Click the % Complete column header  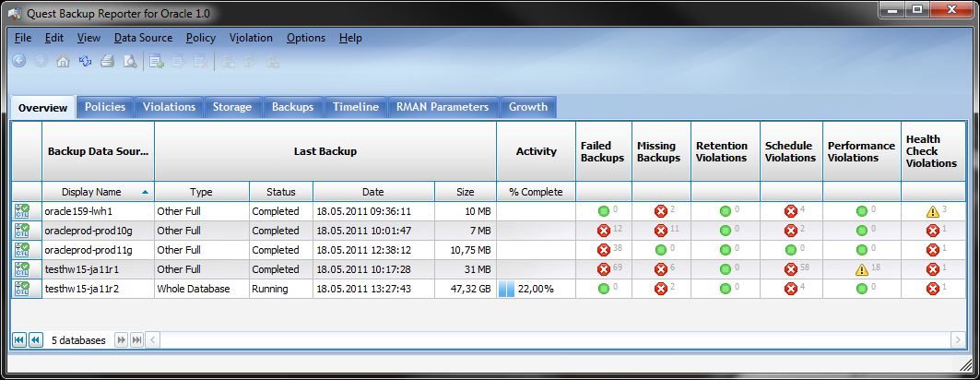[x=536, y=192]
